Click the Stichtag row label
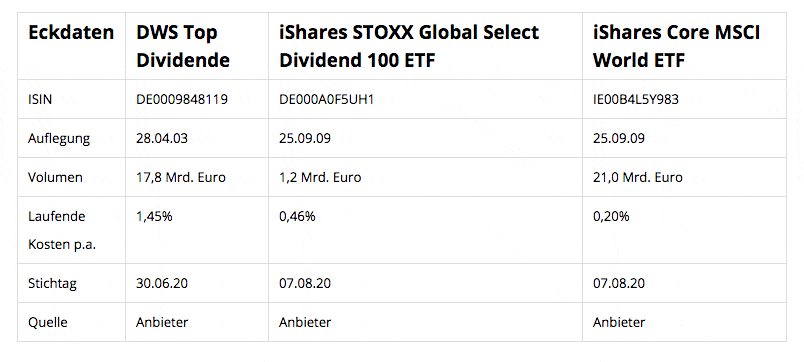The image size is (804, 362). 52,284
